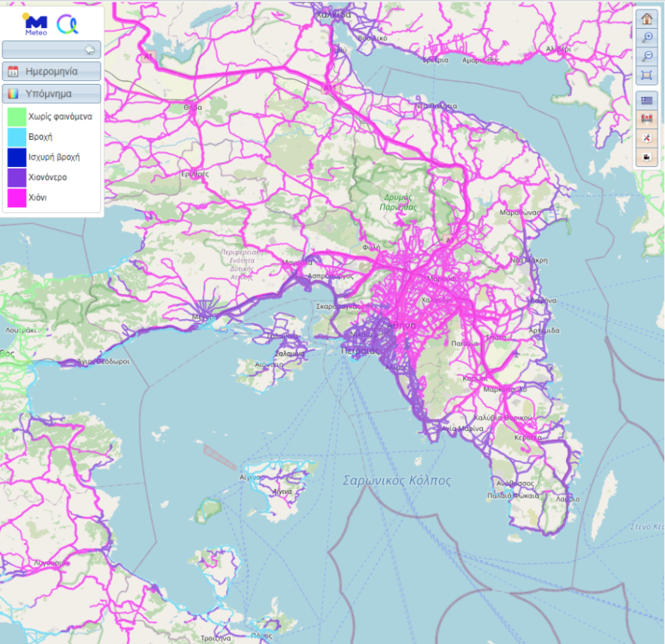Click the Greek flag language icon
This screenshot has height=644, width=665.
pos(646,100)
